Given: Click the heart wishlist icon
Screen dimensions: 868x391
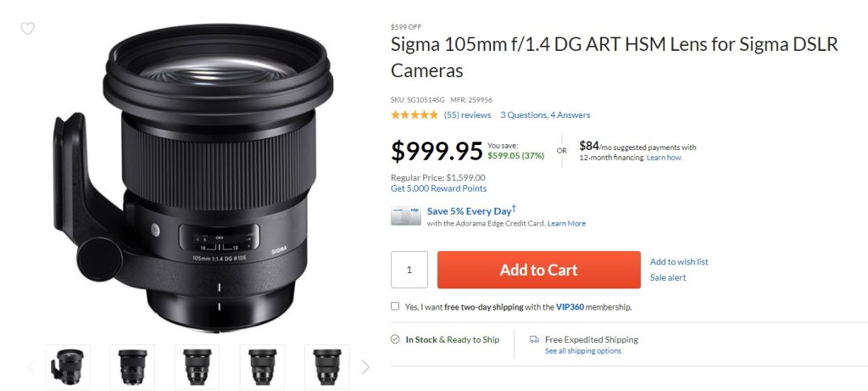Looking at the screenshot, I should click(x=27, y=29).
